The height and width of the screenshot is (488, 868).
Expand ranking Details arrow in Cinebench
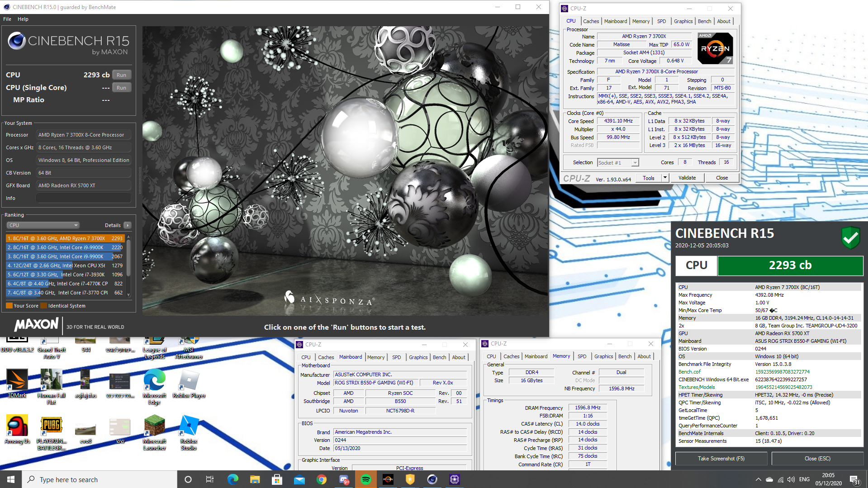(128, 225)
